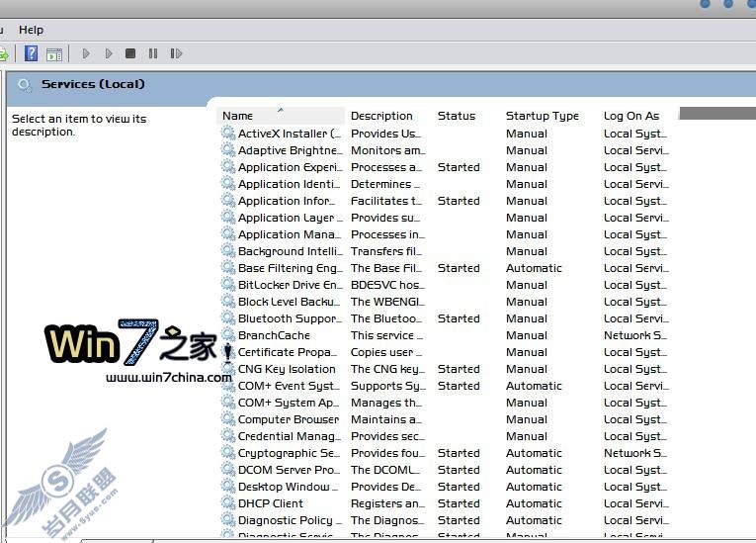The image size is (756, 543).
Task: Click the second play arrow toolbar icon
Action: pyautogui.click(x=109, y=53)
